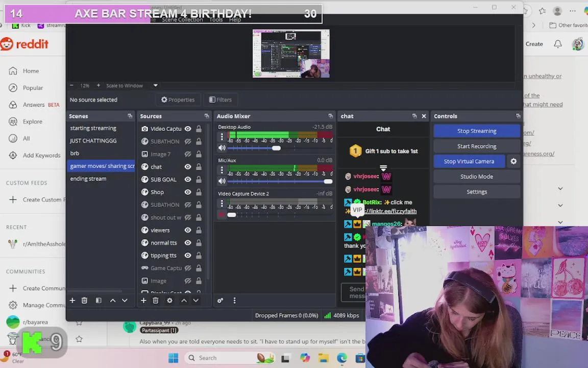Open the Tools menu in OBS
Image resolution: width=588 pixels, height=368 pixels.
tap(216, 19)
